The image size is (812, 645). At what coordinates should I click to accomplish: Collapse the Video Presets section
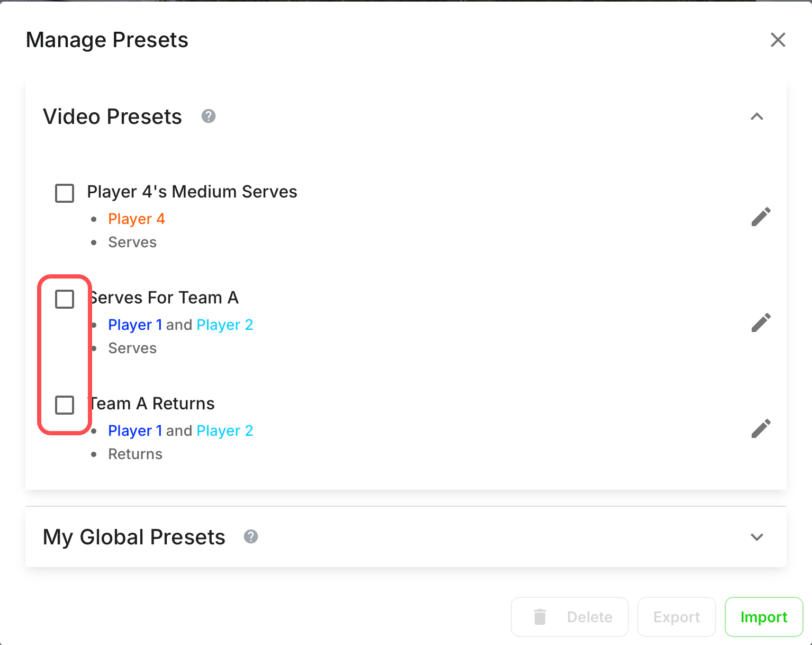(x=757, y=117)
